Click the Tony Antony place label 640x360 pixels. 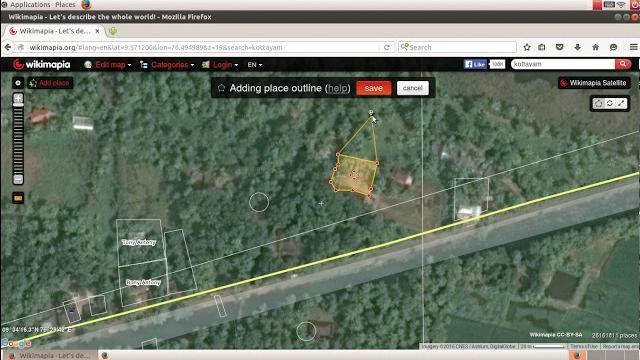tap(139, 242)
